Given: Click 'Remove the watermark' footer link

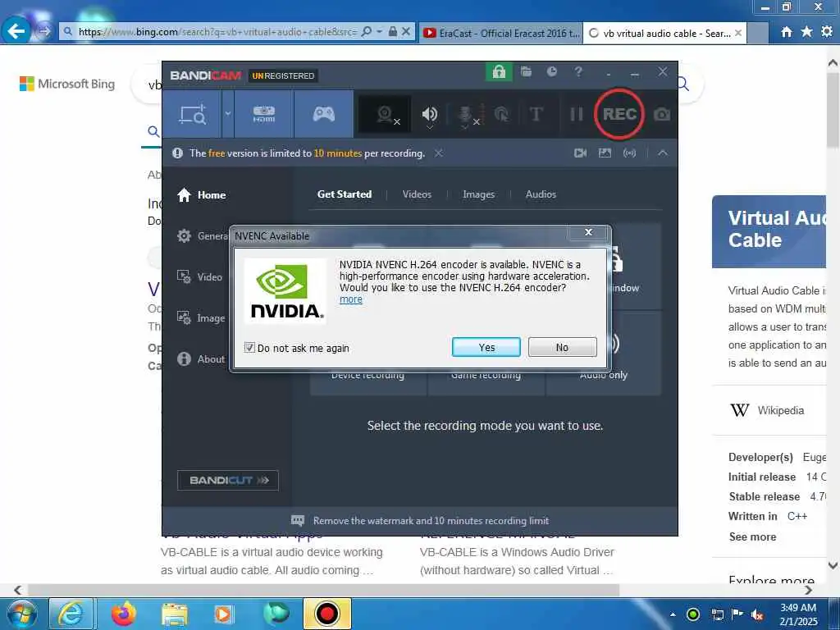Looking at the screenshot, I should pos(431,521).
